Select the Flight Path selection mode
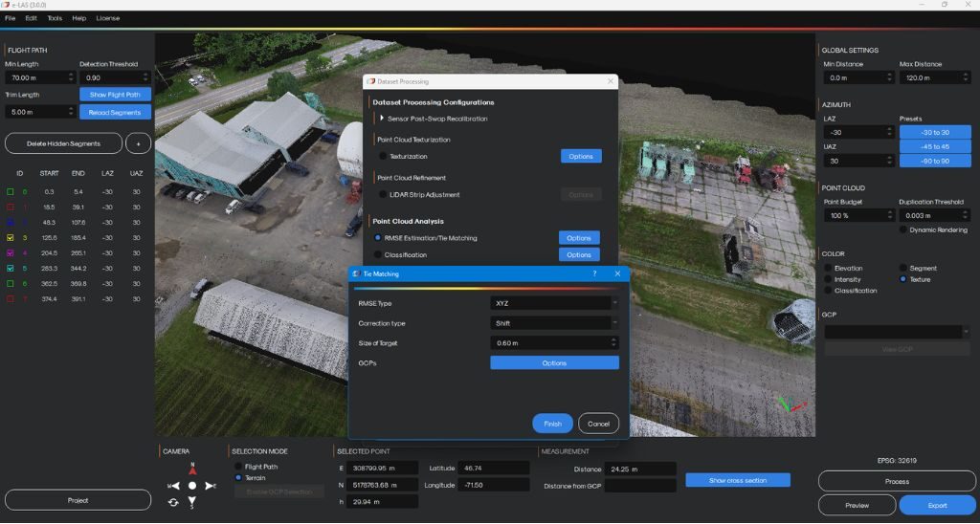 [x=238, y=467]
